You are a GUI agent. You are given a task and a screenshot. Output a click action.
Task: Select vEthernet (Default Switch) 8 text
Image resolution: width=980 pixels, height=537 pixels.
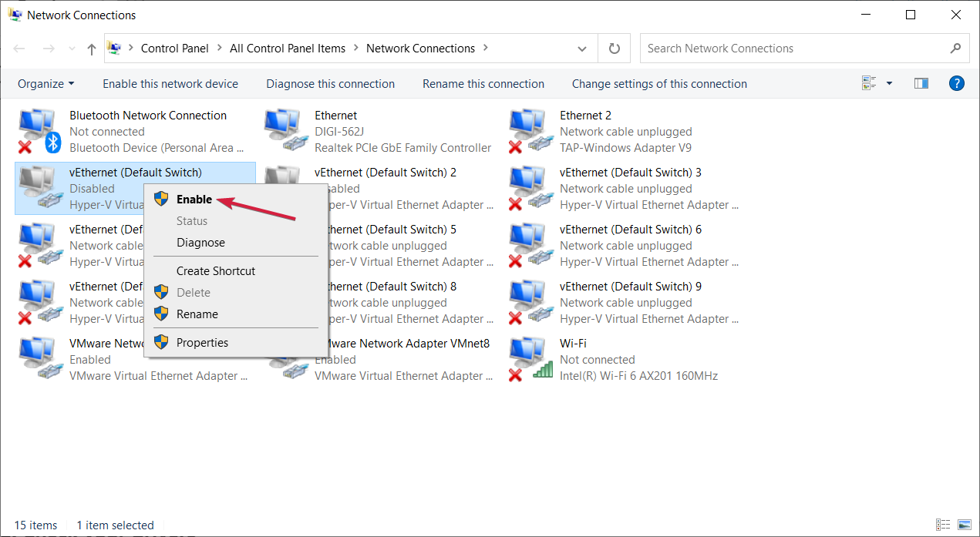click(x=393, y=287)
